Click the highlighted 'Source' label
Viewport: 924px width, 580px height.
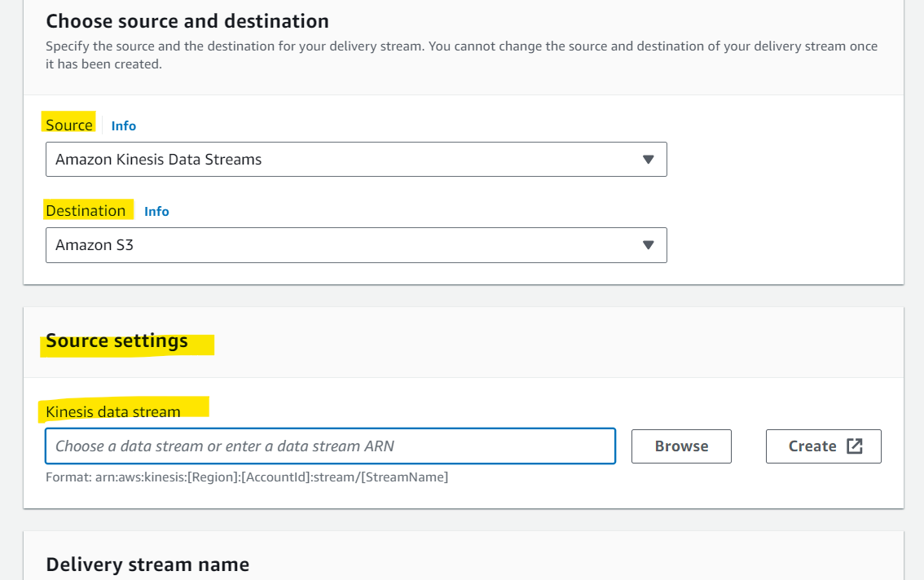pyautogui.click(x=69, y=125)
